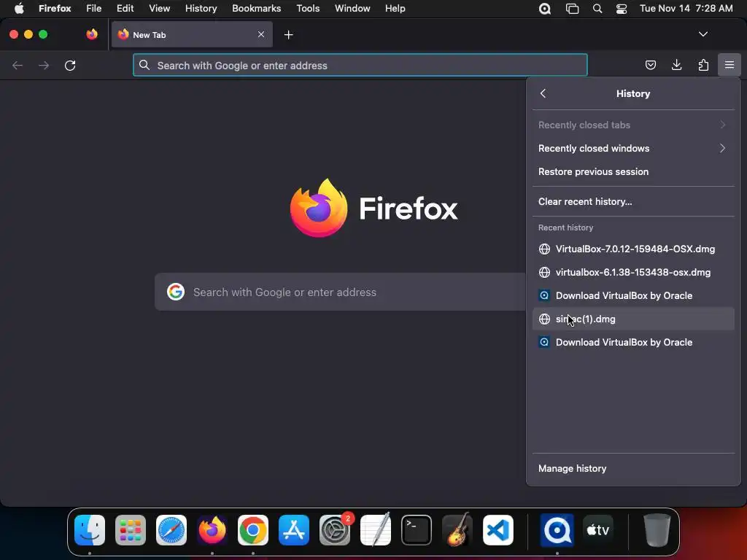Open the blue Q app in the Dock
This screenshot has width=747, height=560.
557,530
